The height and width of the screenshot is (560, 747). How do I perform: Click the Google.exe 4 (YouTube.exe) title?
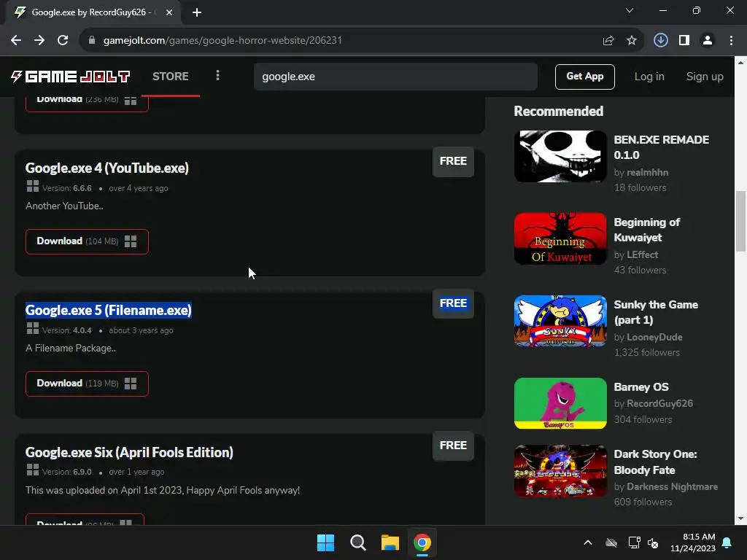107,168
